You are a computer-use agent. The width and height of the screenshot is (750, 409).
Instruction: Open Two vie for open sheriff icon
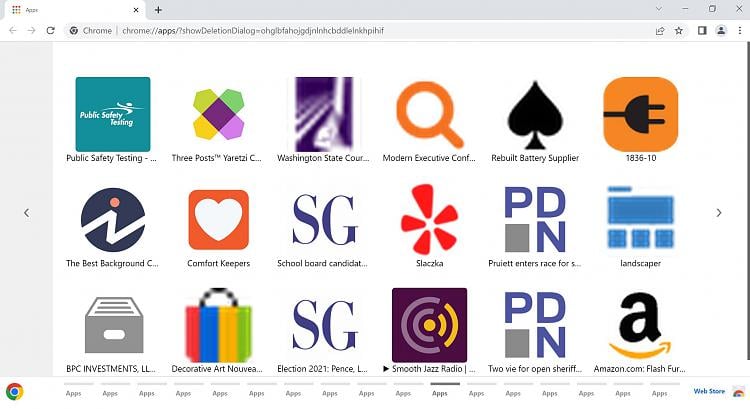535,325
